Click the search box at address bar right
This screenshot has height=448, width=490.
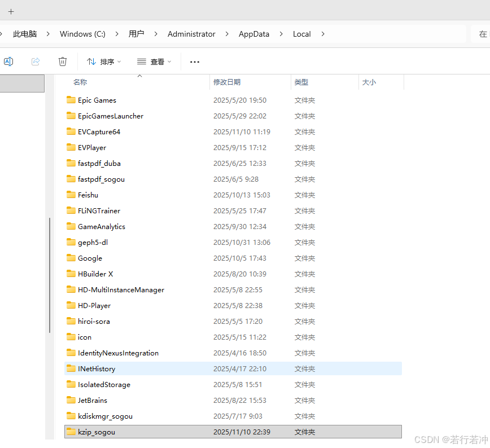[481, 34]
